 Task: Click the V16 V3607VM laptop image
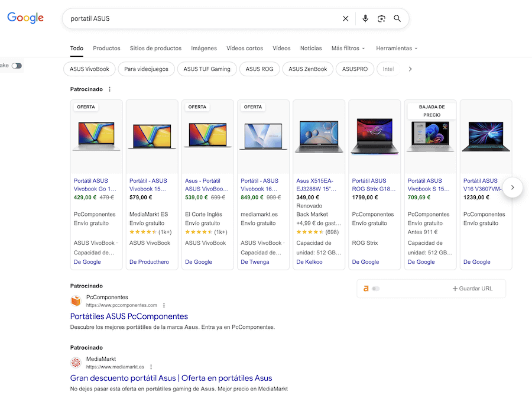pos(486,137)
